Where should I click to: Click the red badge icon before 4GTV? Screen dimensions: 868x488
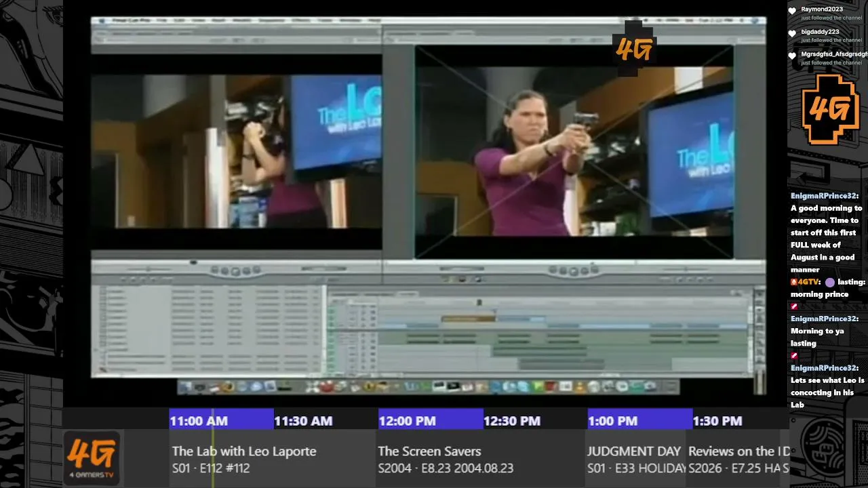[793, 282]
